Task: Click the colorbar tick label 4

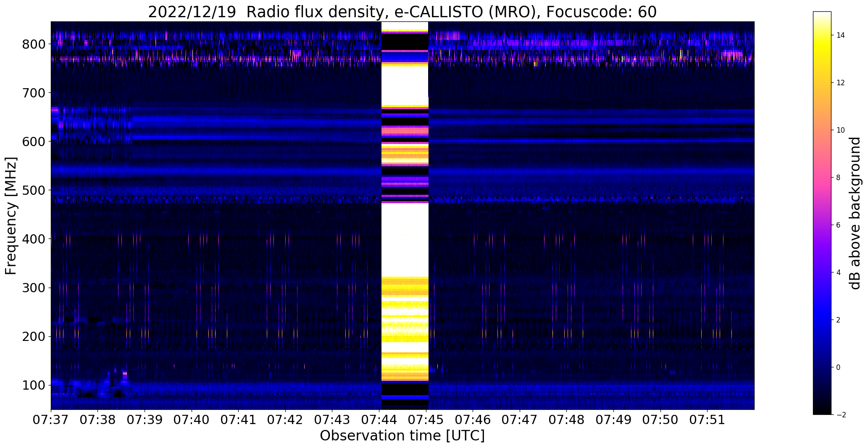Action: (x=839, y=272)
